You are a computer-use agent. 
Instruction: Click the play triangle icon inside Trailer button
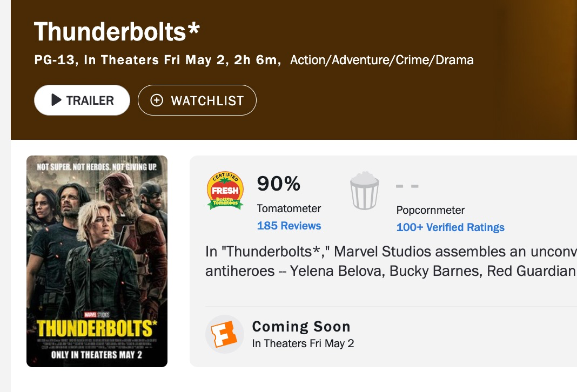(56, 100)
